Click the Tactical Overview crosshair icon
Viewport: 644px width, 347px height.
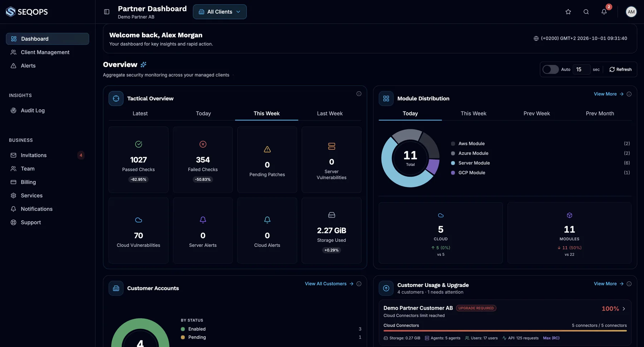[116, 98]
